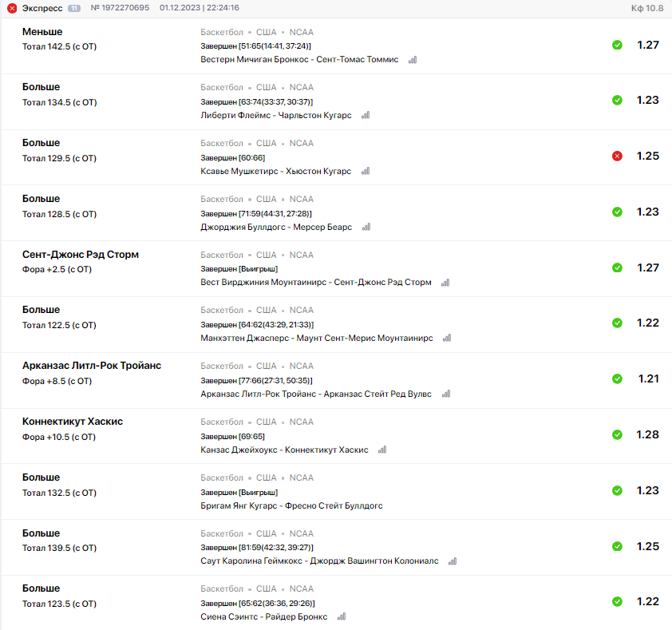
Task: Open match Либерти Флеймс - Чарльстон Кугарс
Action: tap(276, 115)
